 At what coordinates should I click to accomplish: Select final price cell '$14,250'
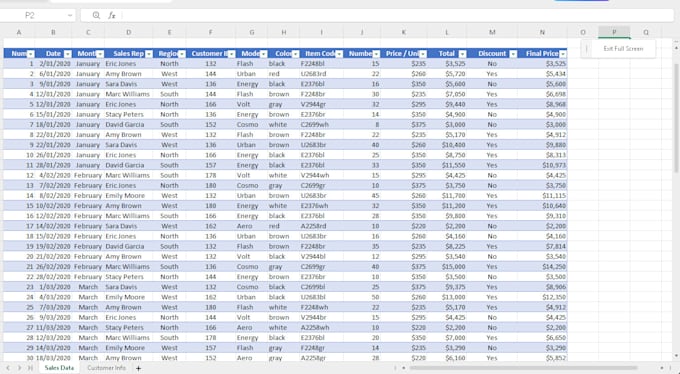point(542,267)
